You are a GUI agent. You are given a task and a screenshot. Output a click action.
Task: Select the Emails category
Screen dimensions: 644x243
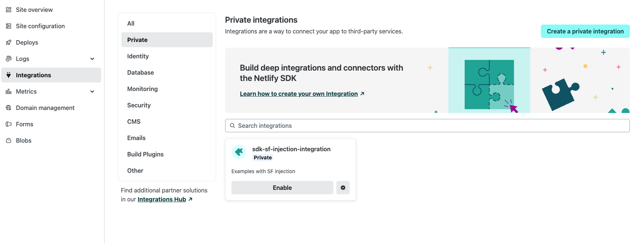point(167,138)
